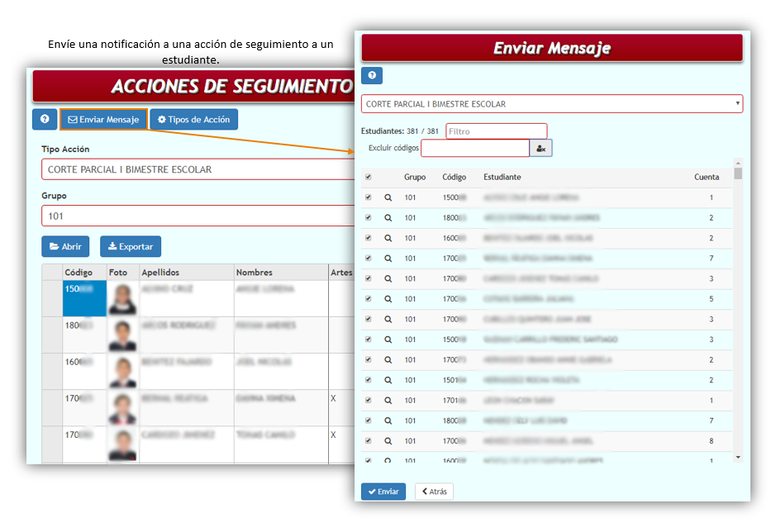Screen dimensions: 781x532
Task: Inspect row code 1700 with Cuenta 2
Action: pos(388,360)
